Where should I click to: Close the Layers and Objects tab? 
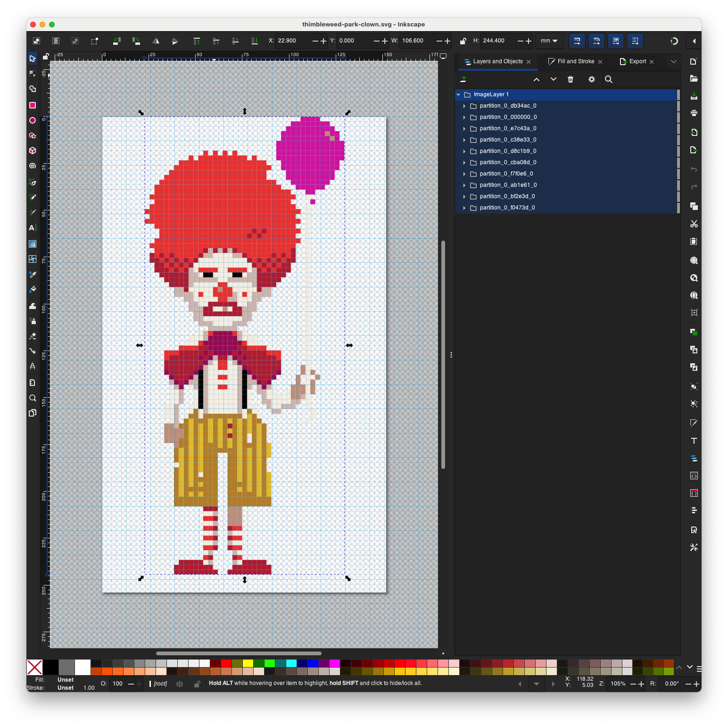pos(529,62)
